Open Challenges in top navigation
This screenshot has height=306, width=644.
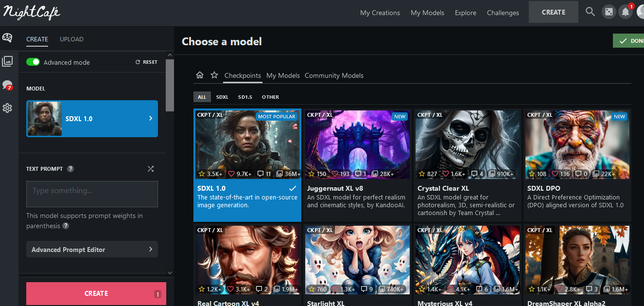point(503,13)
